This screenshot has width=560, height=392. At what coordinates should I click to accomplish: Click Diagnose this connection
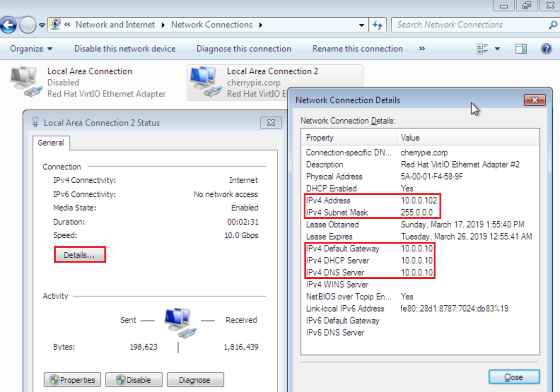point(244,49)
